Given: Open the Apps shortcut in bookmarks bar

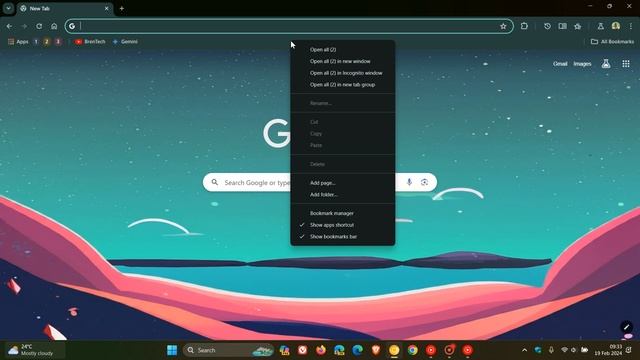Looking at the screenshot, I should 18,42.
